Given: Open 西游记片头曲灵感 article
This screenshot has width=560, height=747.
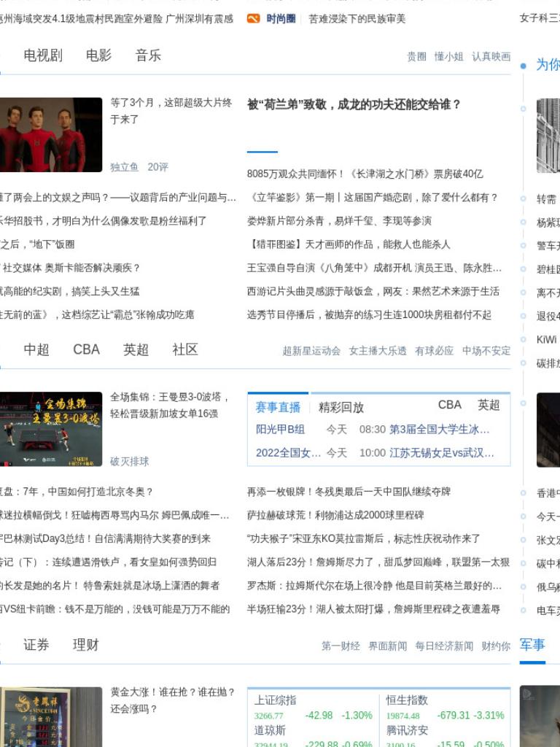Looking at the screenshot, I should click(373, 291).
